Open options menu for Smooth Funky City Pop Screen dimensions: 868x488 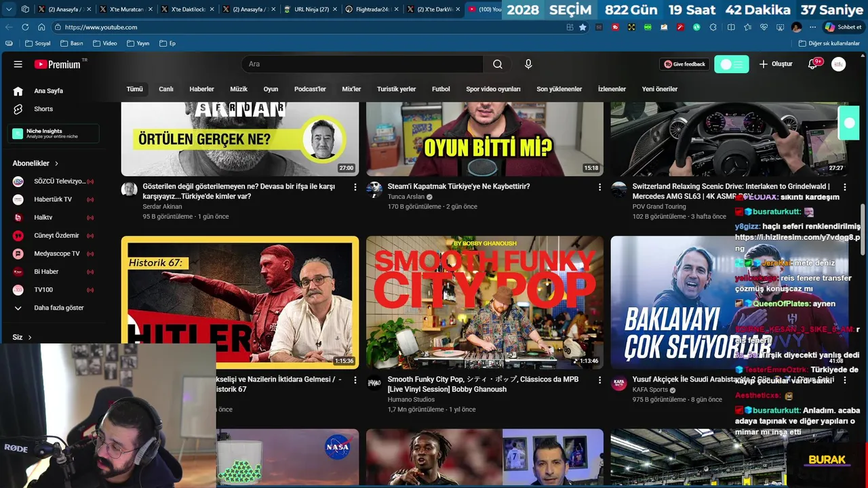pyautogui.click(x=599, y=380)
